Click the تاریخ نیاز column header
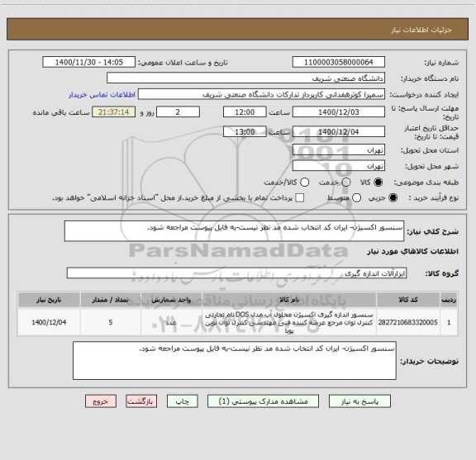Screen dimensions: 476x460 tap(49, 300)
